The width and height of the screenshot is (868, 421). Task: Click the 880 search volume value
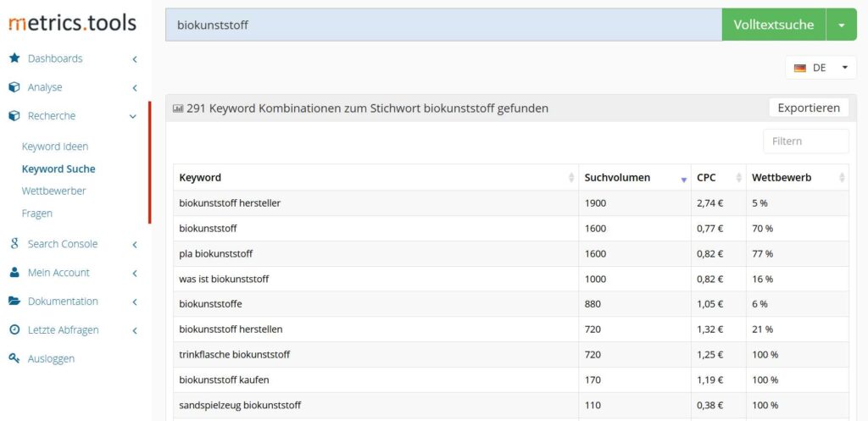593,304
